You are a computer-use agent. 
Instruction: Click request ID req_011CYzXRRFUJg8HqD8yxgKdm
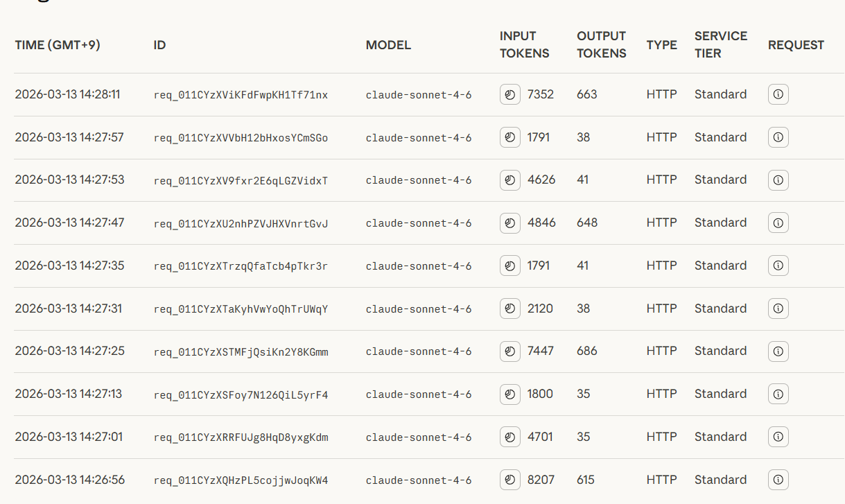(241, 437)
